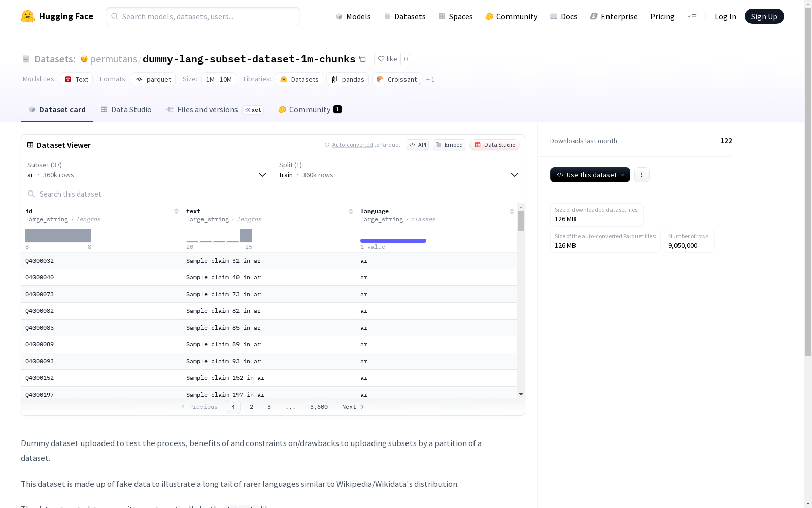Viewport: 812px width, 508px height.
Task: Sort the language column
Action: click(x=512, y=211)
